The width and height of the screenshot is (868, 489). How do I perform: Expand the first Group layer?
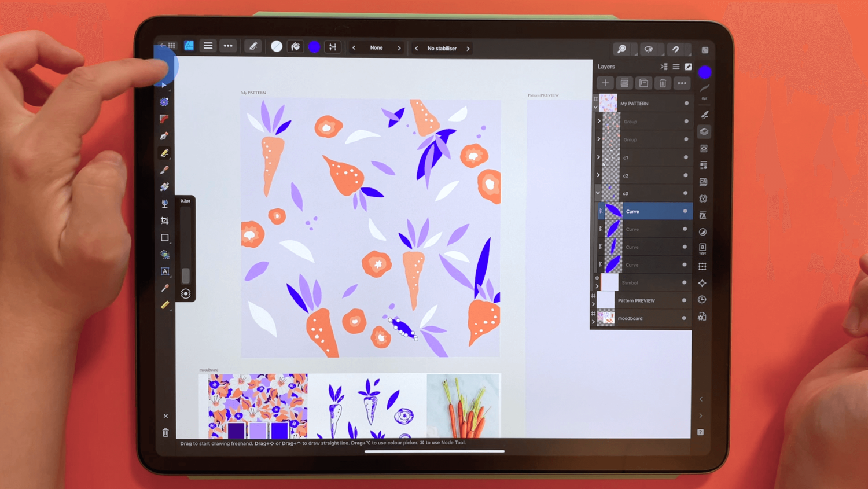pos(598,122)
